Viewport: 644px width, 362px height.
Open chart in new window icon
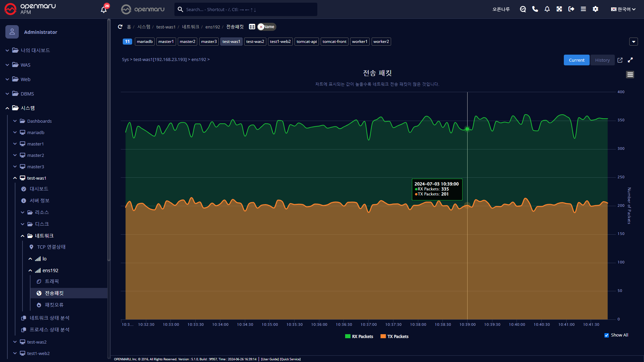tap(620, 60)
